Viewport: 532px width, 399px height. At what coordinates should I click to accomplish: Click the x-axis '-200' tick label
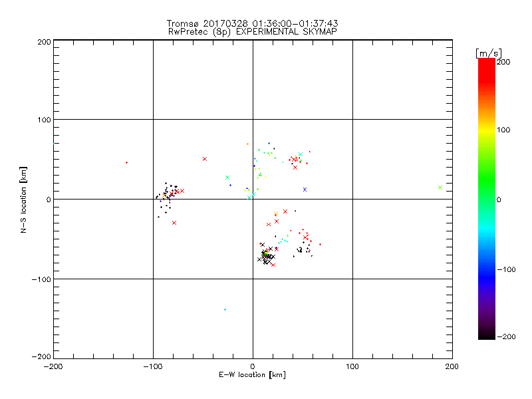[54, 366]
